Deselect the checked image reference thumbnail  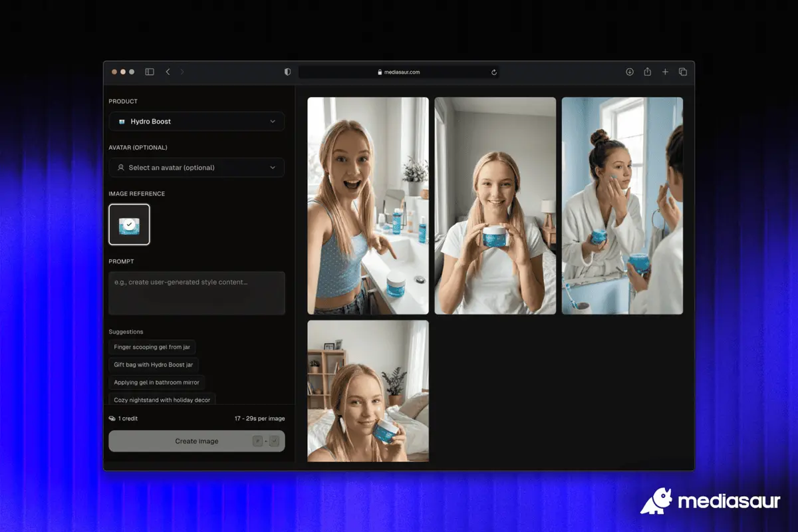click(129, 225)
